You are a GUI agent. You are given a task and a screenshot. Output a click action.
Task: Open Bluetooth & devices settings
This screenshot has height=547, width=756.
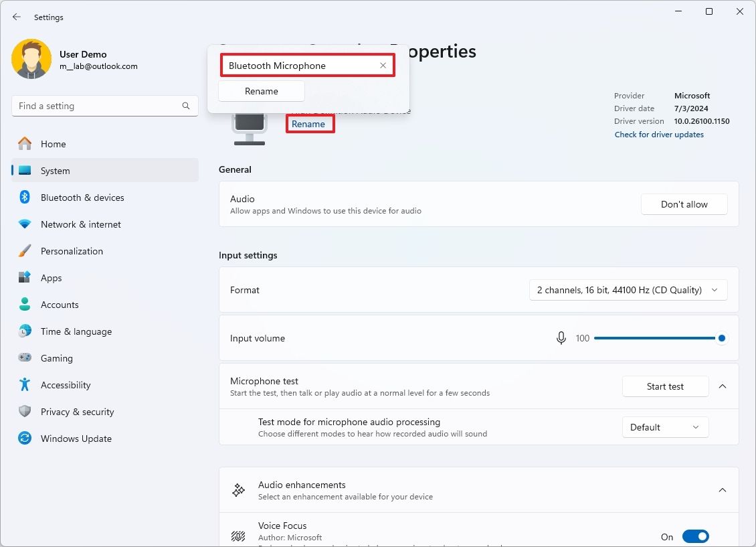[x=82, y=198]
